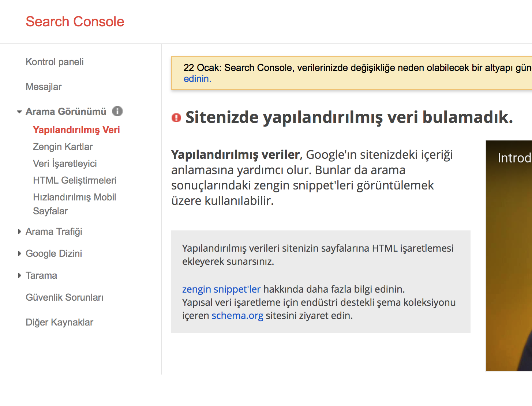
Task: Open the Tarama menu label
Action: pyautogui.click(x=41, y=275)
